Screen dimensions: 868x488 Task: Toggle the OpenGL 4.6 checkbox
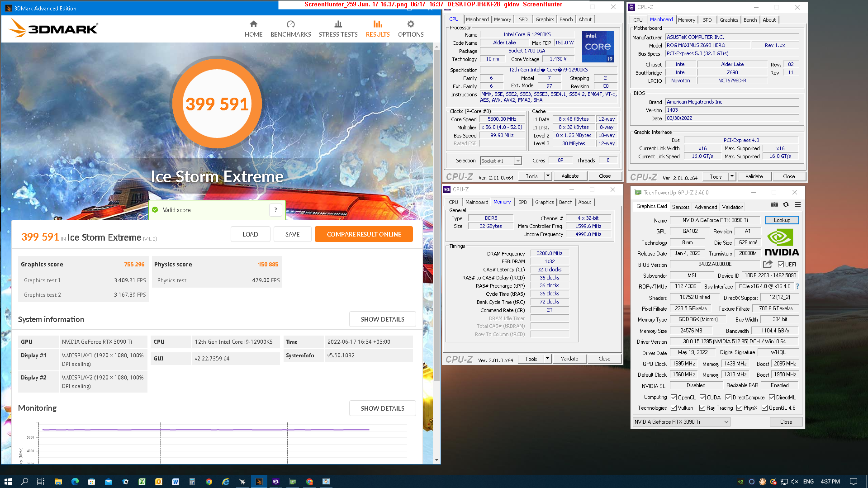(x=764, y=407)
